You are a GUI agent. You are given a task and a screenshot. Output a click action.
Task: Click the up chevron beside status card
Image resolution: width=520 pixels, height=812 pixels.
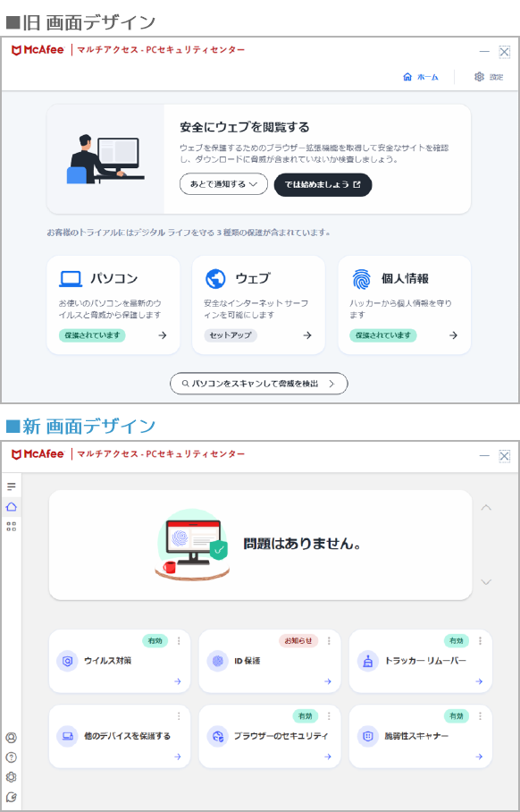486,508
